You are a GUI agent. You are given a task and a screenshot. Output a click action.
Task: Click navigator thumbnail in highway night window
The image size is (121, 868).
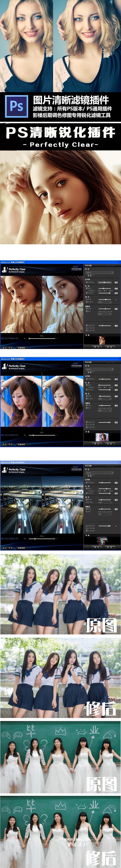pos(102,540)
